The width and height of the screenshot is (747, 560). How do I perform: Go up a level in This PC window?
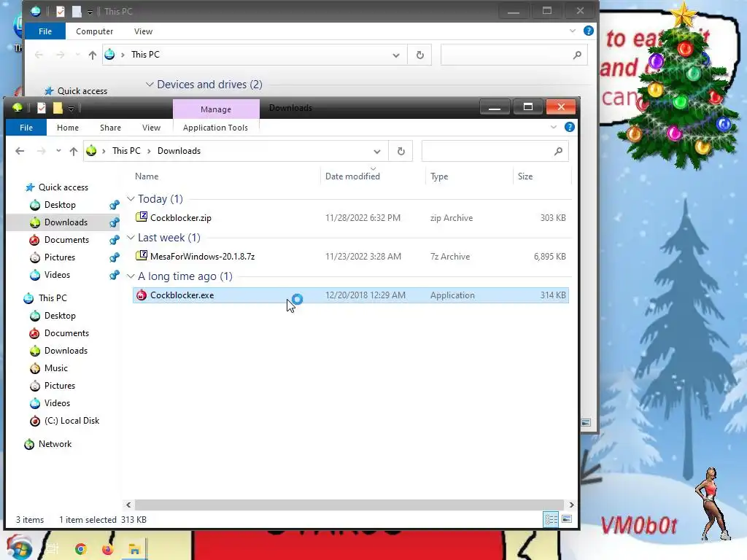(x=93, y=55)
